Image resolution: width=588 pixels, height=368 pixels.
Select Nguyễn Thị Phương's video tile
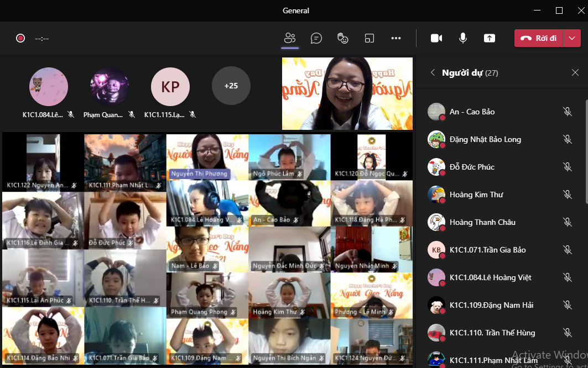207,156
